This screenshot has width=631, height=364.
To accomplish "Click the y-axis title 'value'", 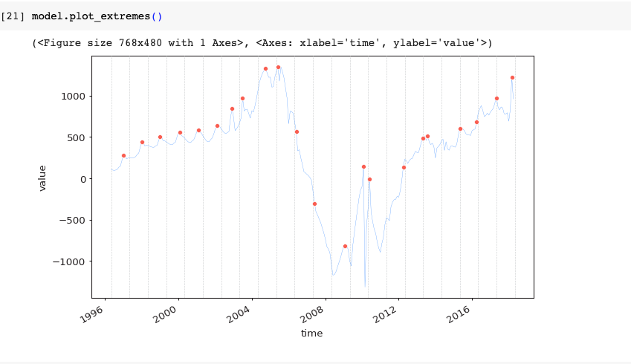I will [x=42, y=178].
